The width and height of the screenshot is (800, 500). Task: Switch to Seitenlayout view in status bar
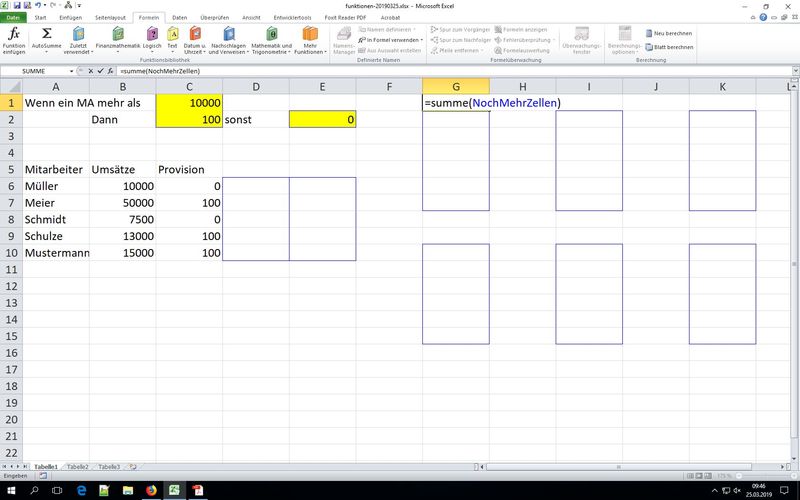click(x=698, y=476)
